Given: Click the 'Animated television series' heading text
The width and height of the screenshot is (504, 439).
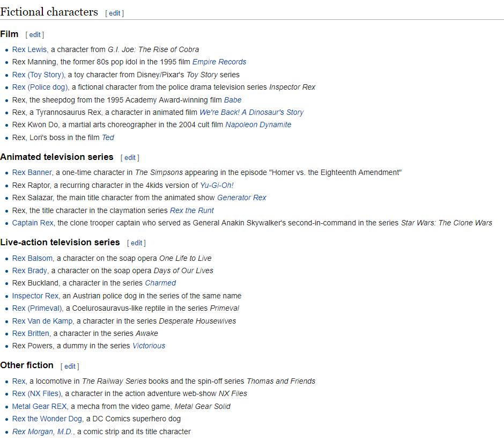Looking at the screenshot, I should coord(57,157).
